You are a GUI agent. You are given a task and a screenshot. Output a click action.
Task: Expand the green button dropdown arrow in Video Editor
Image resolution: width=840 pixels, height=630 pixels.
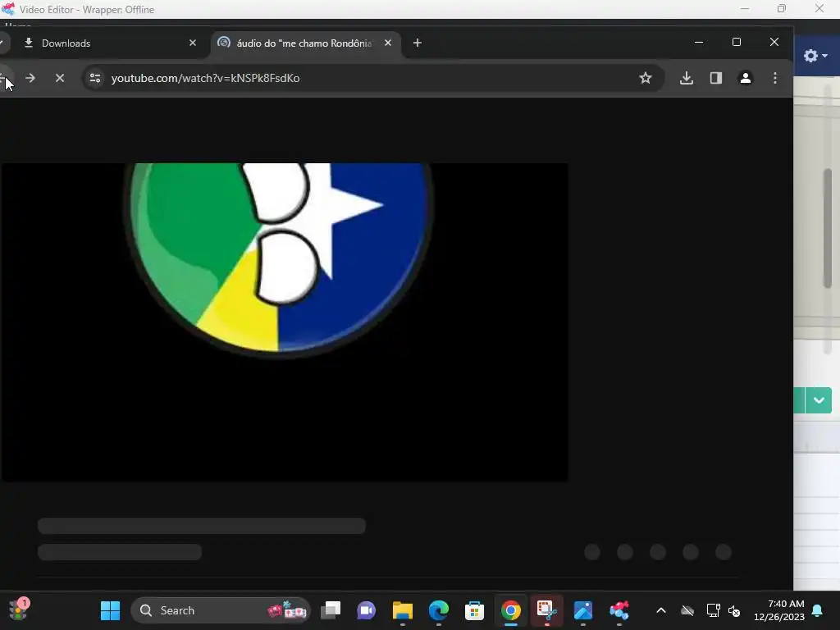[819, 400]
